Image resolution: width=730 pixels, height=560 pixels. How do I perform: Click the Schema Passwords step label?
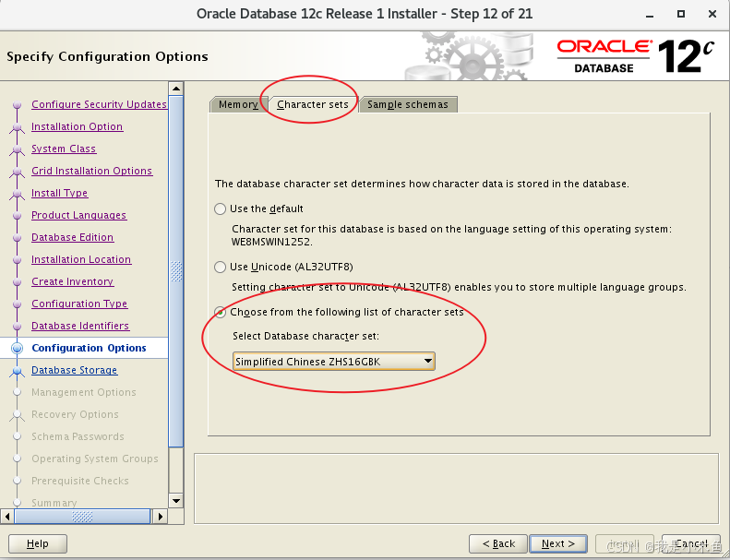coord(78,436)
